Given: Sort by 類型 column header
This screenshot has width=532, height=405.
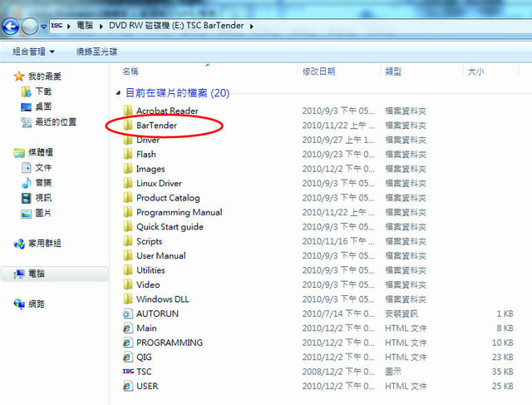Looking at the screenshot, I should [x=393, y=72].
